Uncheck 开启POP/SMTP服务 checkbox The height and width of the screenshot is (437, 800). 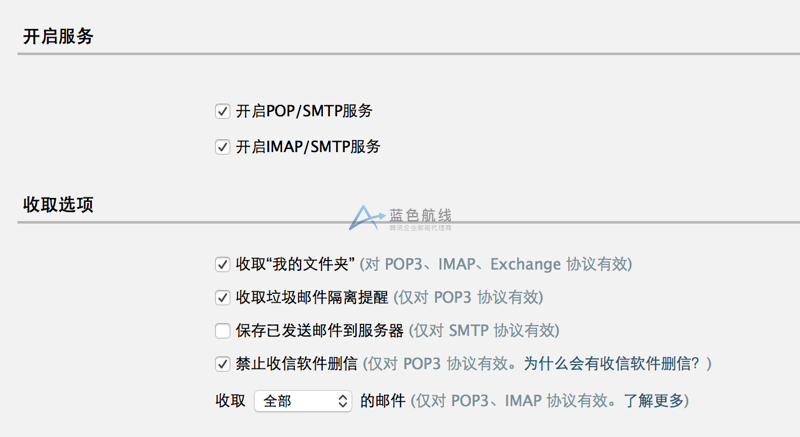point(222,111)
